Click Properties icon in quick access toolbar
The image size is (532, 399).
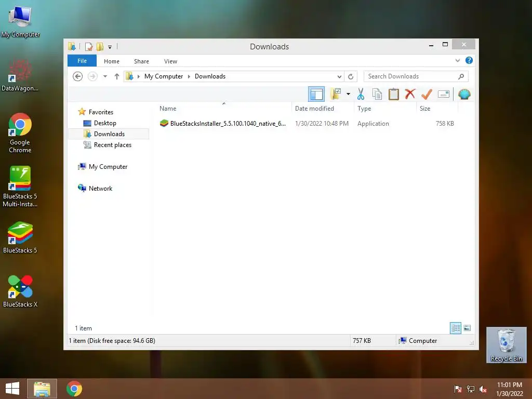click(x=89, y=46)
